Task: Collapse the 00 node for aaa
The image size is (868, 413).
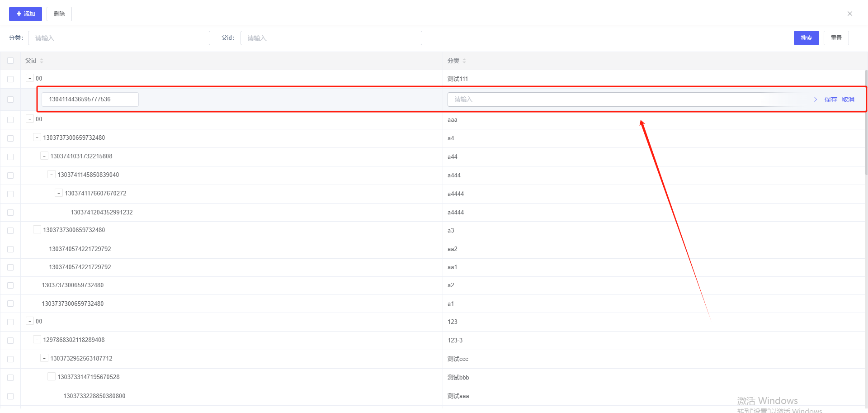Action: [30, 119]
